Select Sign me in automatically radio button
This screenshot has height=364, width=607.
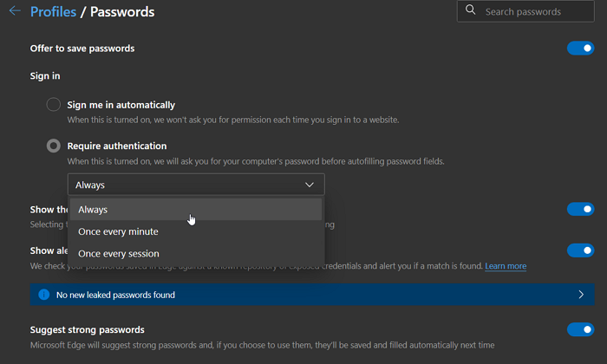pyautogui.click(x=54, y=105)
